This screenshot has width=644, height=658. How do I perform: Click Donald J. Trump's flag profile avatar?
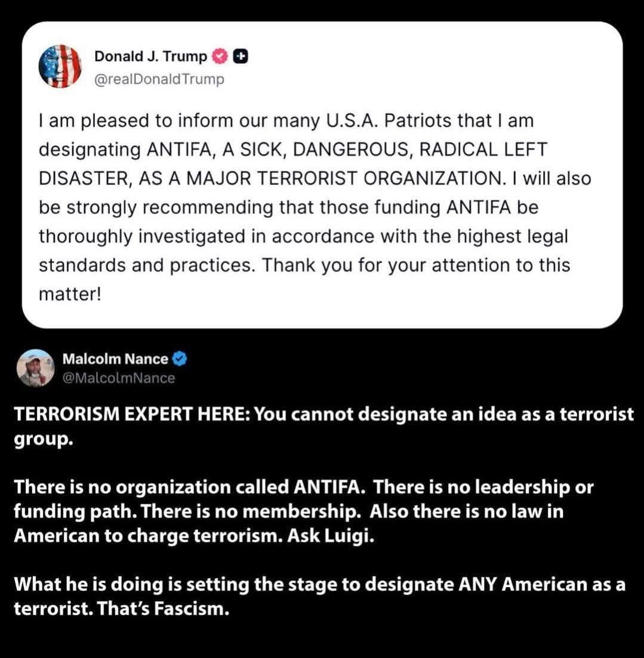(60, 66)
